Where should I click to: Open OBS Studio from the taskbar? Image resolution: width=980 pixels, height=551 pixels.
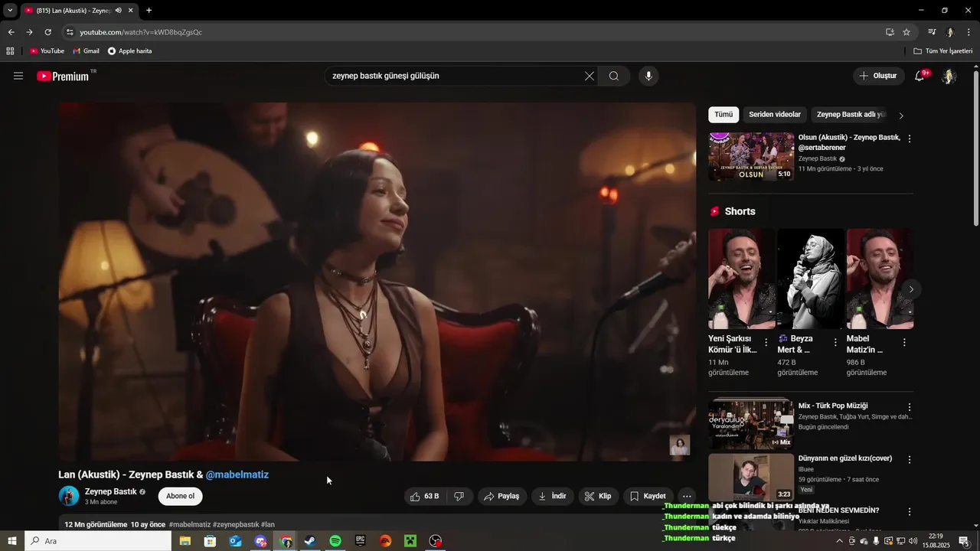436,541
